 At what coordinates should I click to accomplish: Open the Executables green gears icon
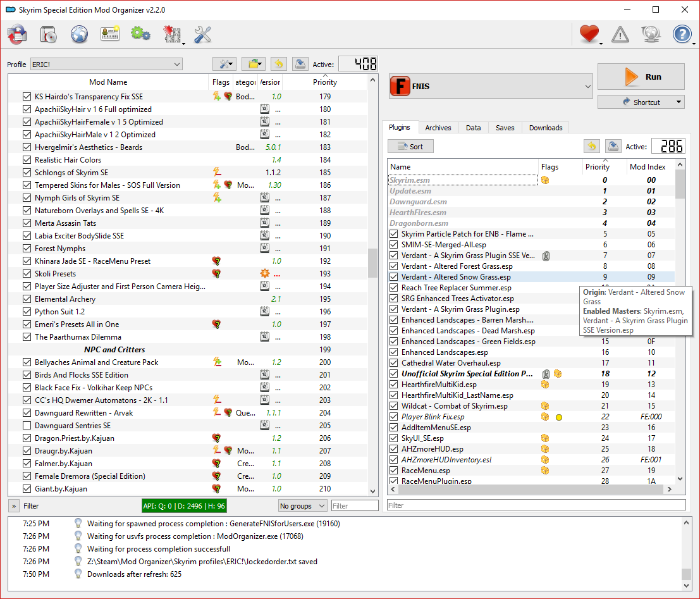click(140, 34)
